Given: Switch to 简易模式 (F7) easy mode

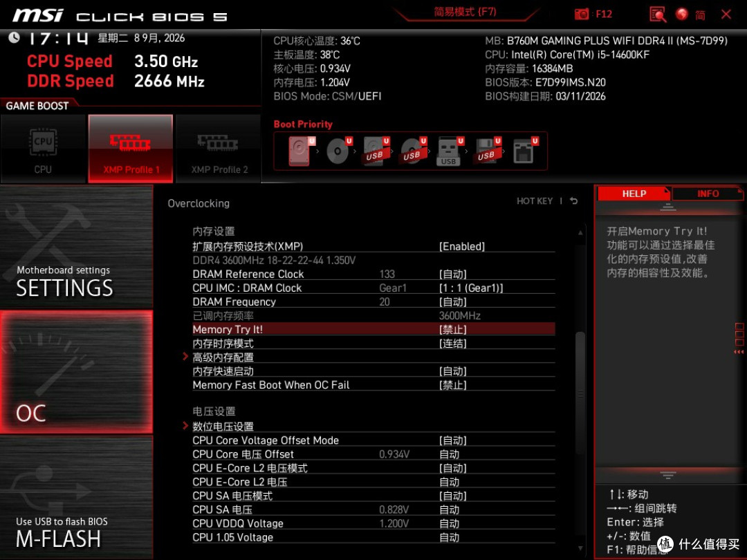Looking at the screenshot, I should click(x=465, y=12).
